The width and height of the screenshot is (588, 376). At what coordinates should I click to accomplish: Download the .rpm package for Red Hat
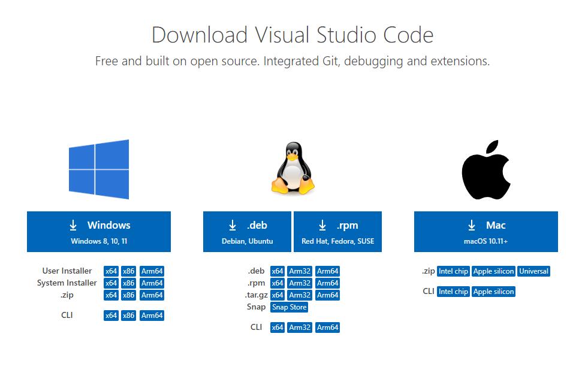[338, 232]
